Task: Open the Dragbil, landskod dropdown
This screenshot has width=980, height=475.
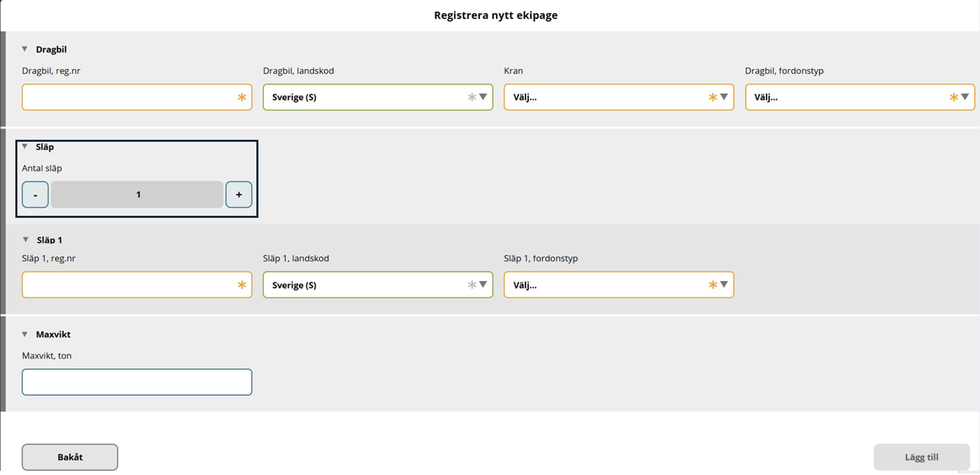Action: point(378,97)
